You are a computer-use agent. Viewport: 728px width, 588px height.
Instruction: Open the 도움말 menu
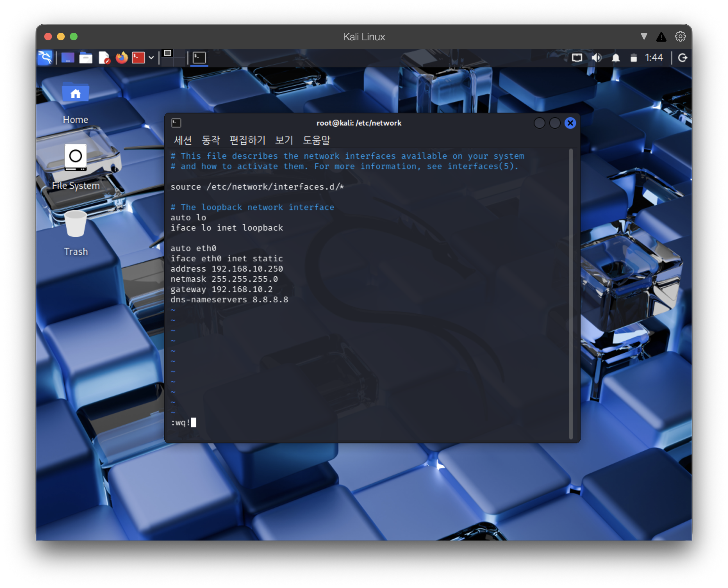pos(316,140)
